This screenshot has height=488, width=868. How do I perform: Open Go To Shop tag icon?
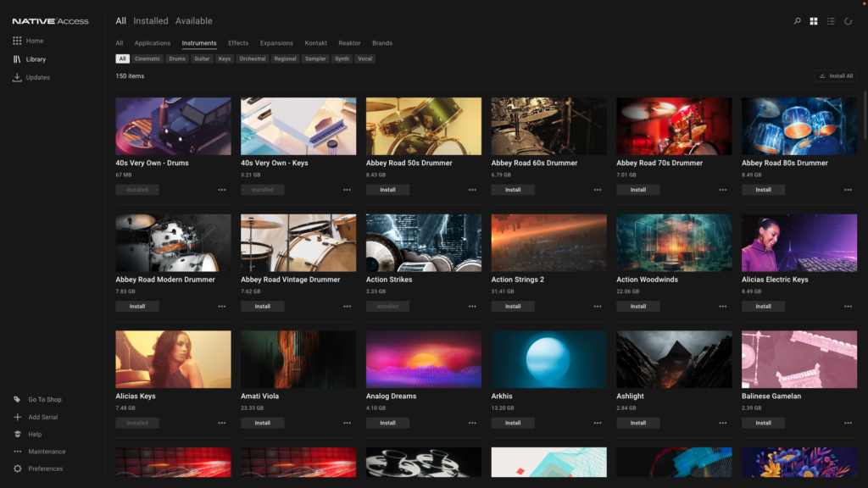17,400
